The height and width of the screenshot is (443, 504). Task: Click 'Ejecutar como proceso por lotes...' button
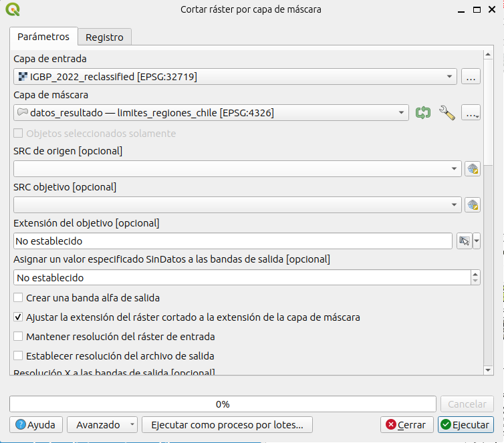click(x=227, y=425)
